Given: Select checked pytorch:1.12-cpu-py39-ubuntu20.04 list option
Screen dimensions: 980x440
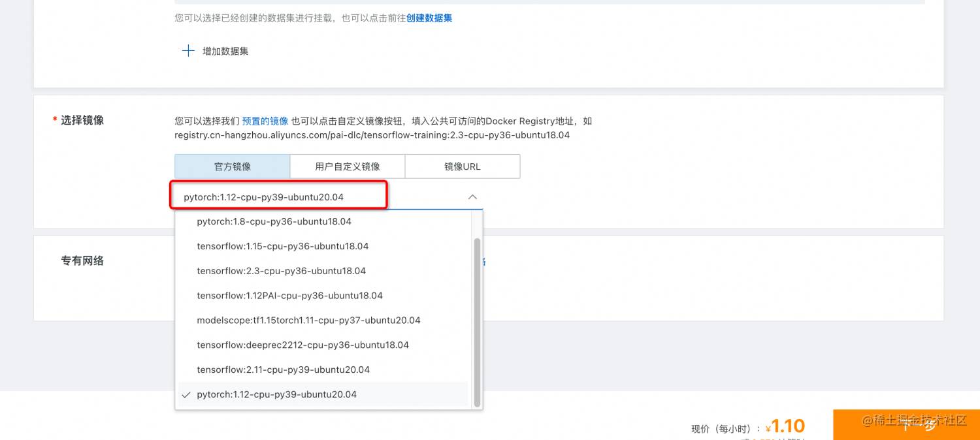Looking at the screenshot, I should pos(323,394).
